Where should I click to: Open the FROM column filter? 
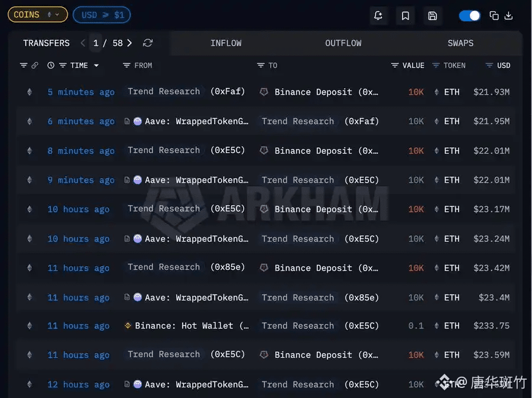click(x=126, y=66)
